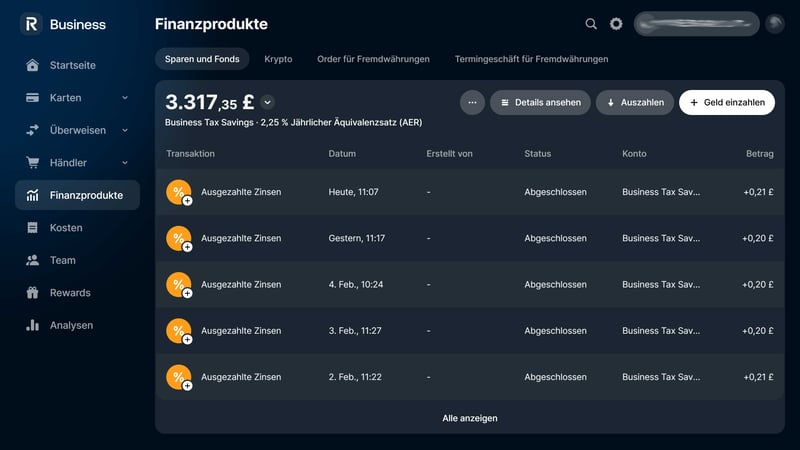Image resolution: width=800 pixels, height=450 pixels.
Task: Select Order für Fremdwährungen tab
Action: point(373,59)
